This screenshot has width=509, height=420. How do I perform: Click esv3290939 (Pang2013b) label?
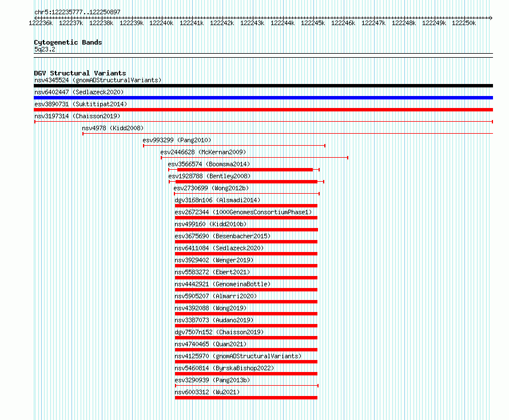pos(212,380)
